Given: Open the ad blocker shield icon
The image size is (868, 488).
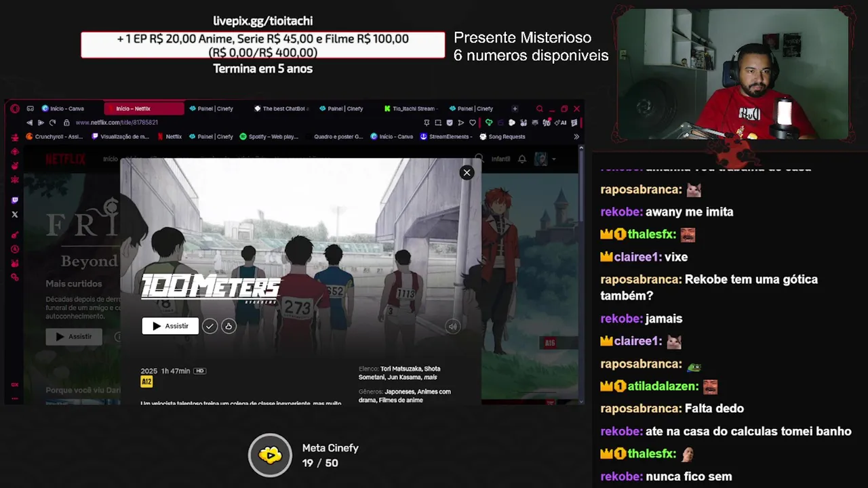Looking at the screenshot, I should click(450, 123).
